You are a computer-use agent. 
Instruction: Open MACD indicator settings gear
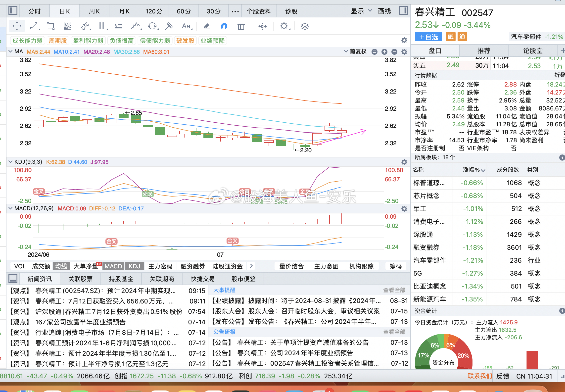(404, 209)
